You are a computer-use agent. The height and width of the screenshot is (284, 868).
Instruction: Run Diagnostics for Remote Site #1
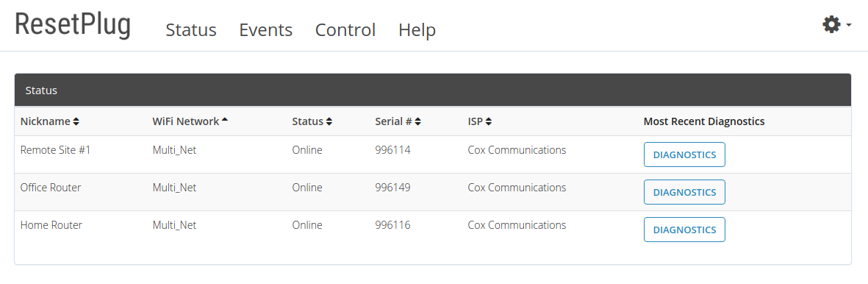pyautogui.click(x=684, y=155)
